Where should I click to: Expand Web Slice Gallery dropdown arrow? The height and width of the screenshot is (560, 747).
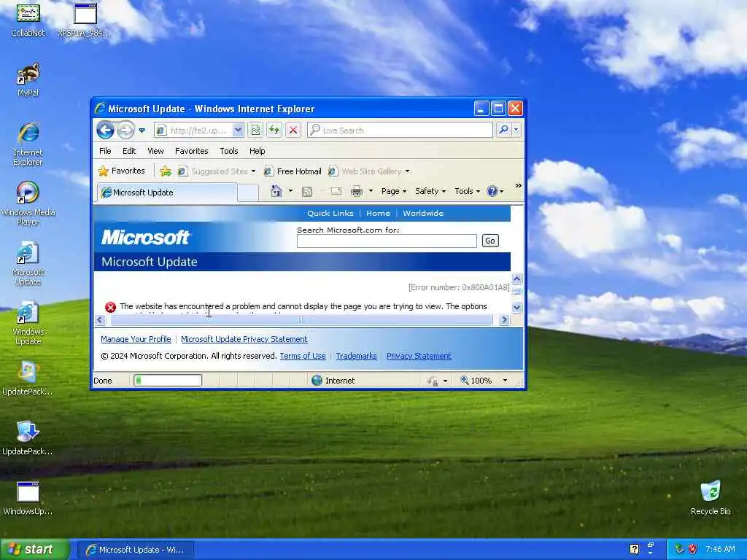(x=407, y=171)
